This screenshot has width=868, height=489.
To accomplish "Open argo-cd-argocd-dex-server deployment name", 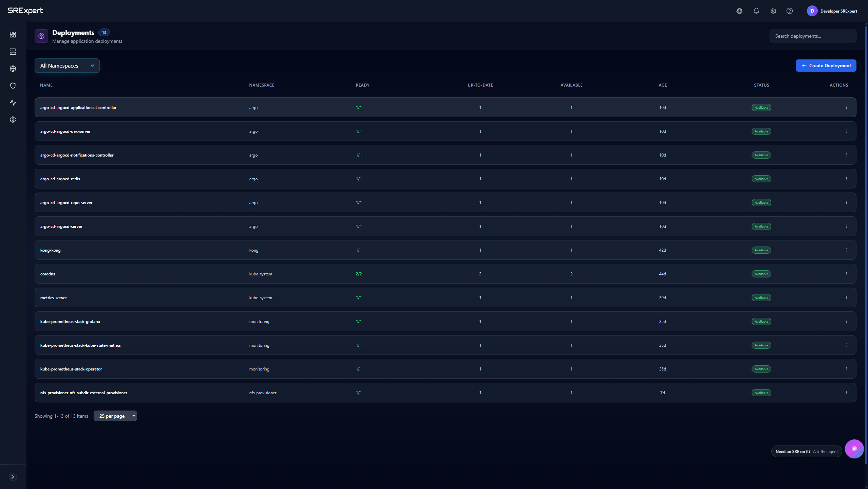I will click(65, 131).
